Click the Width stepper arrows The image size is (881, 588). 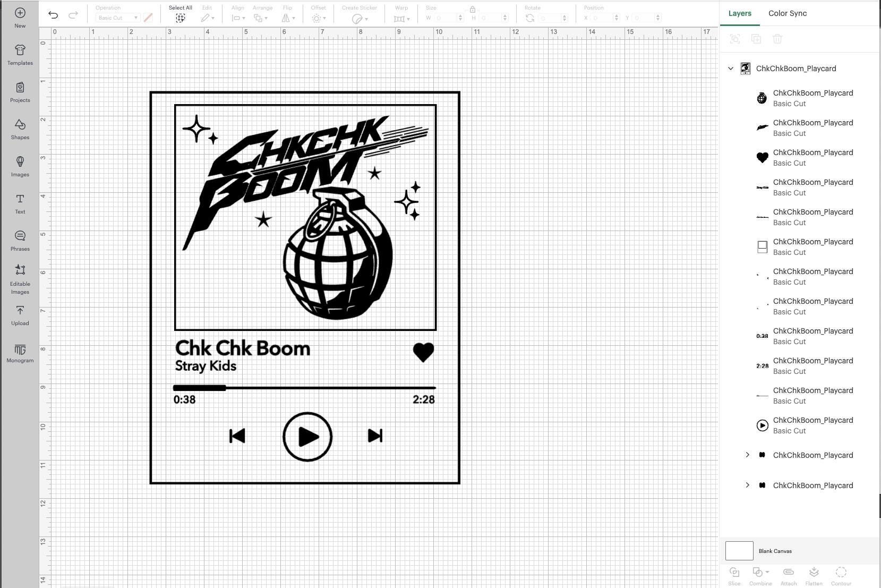(x=460, y=18)
